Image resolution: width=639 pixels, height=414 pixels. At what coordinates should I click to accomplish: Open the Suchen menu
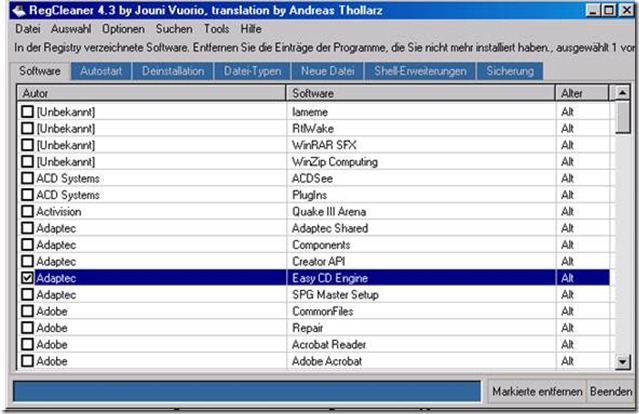tap(174, 29)
